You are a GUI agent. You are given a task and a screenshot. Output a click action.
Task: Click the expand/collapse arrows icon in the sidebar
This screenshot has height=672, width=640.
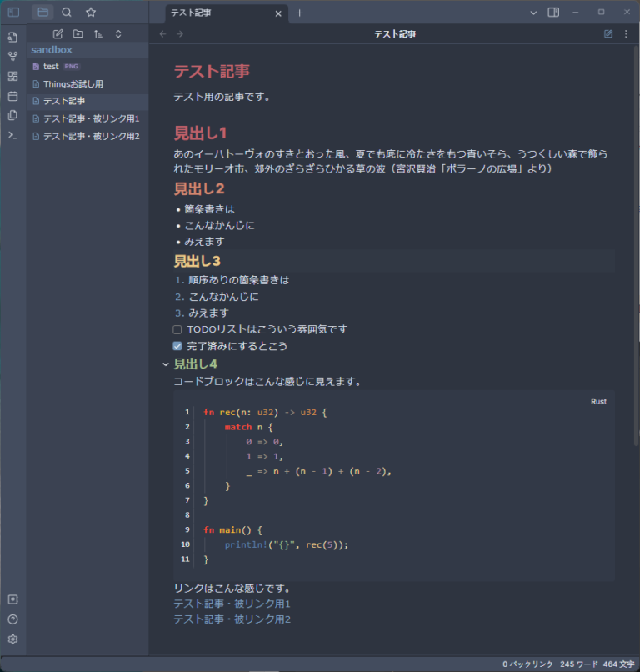pos(119,33)
